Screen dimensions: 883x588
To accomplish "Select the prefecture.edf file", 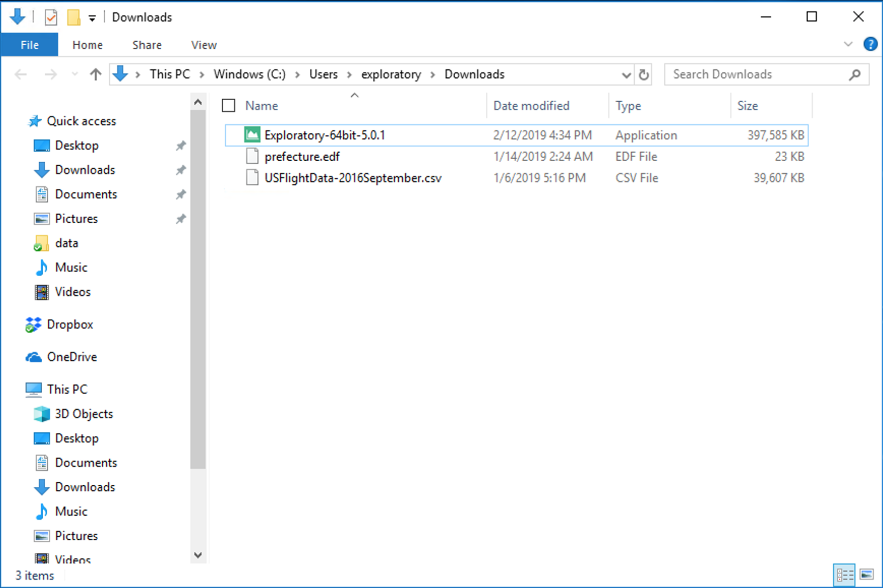I will pyautogui.click(x=516, y=157).
